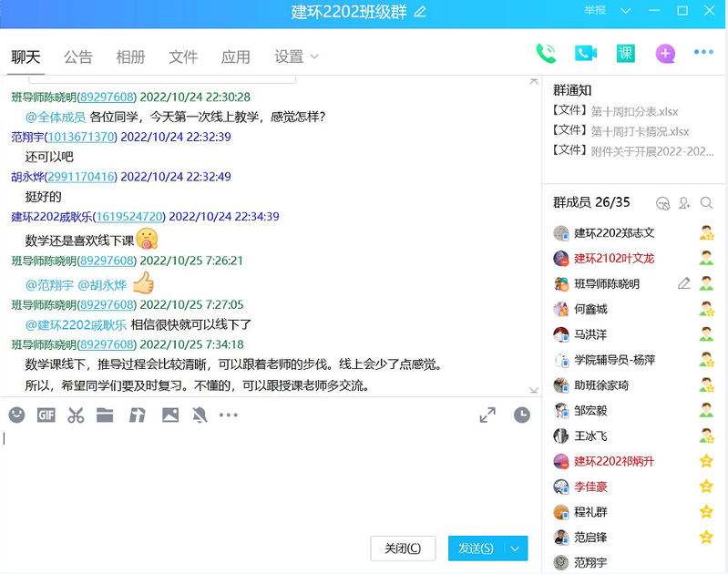Invite new member icon beside member count

coord(684,203)
